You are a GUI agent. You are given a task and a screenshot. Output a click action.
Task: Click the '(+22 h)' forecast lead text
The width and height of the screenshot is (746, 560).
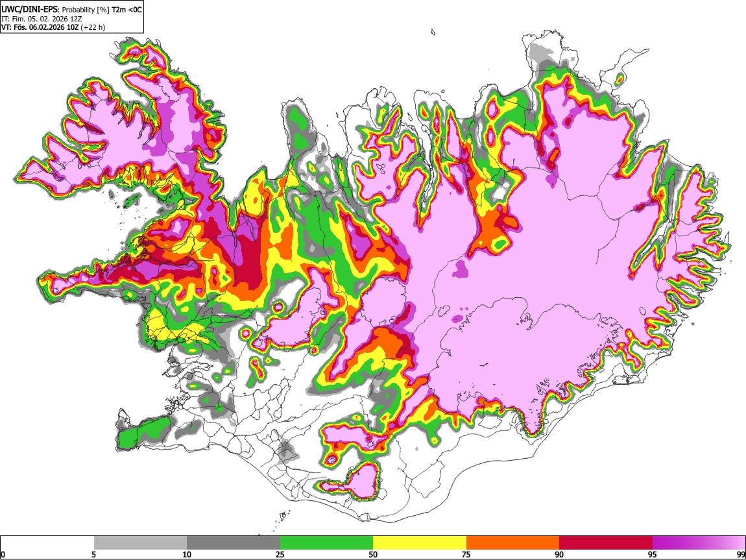click(93, 27)
